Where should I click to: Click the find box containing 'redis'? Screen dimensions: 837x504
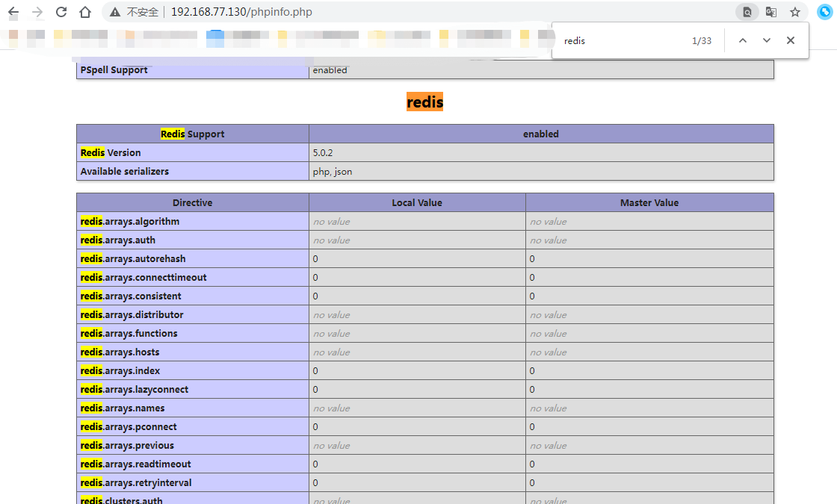pos(622,40)
